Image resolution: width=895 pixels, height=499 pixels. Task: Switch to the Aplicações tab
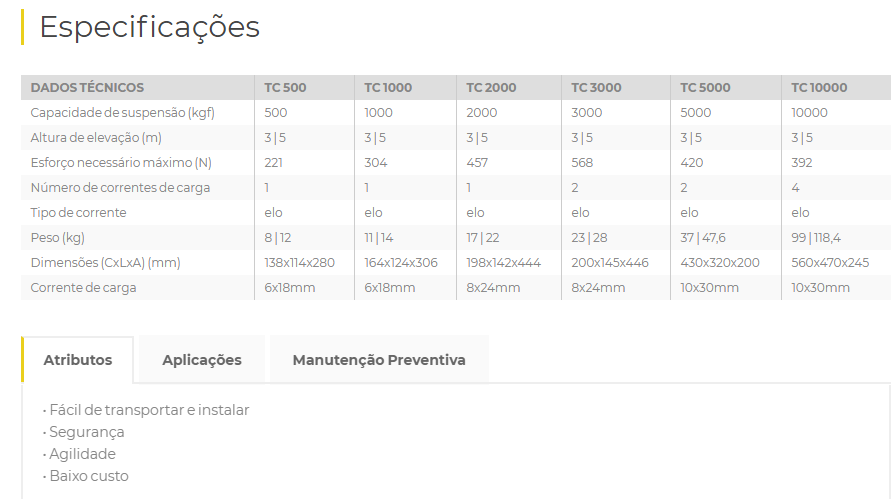click(202, 360)
